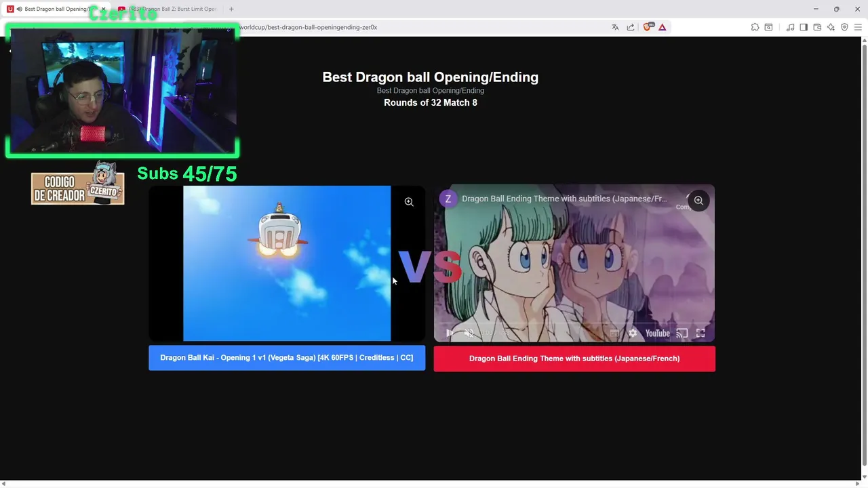
Task: Click the 'Rounds of 32 Match 8' text
Action: (x=431, y=102)
